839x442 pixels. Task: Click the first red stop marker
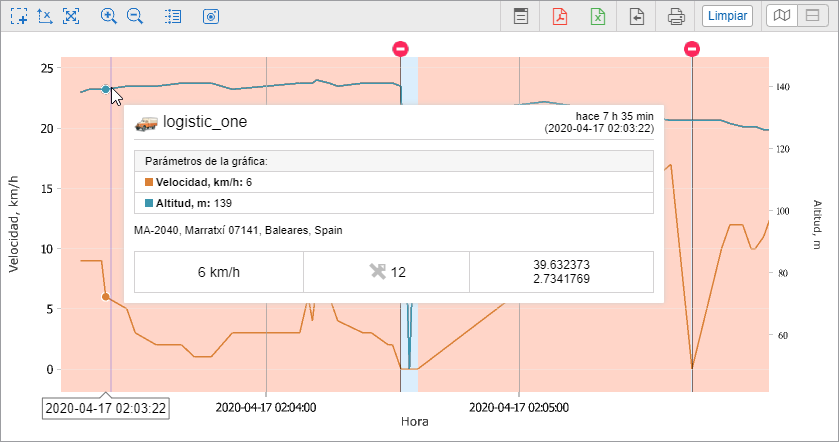(x=400, y=48)
